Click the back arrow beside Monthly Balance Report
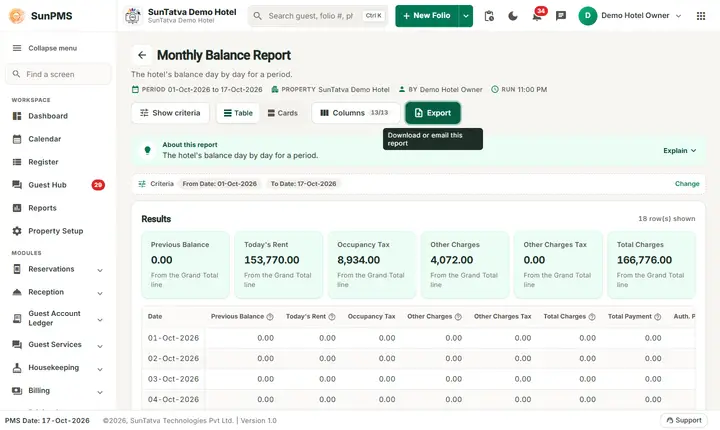 click(x=142, y=55)
